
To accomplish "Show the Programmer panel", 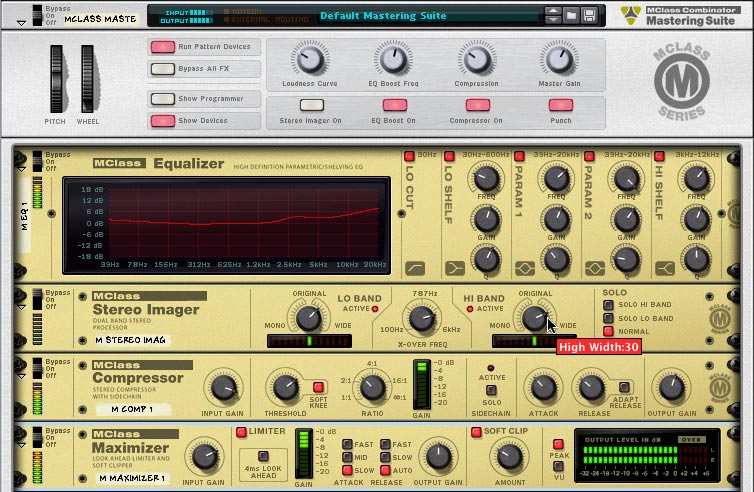I will click(163, 99).
